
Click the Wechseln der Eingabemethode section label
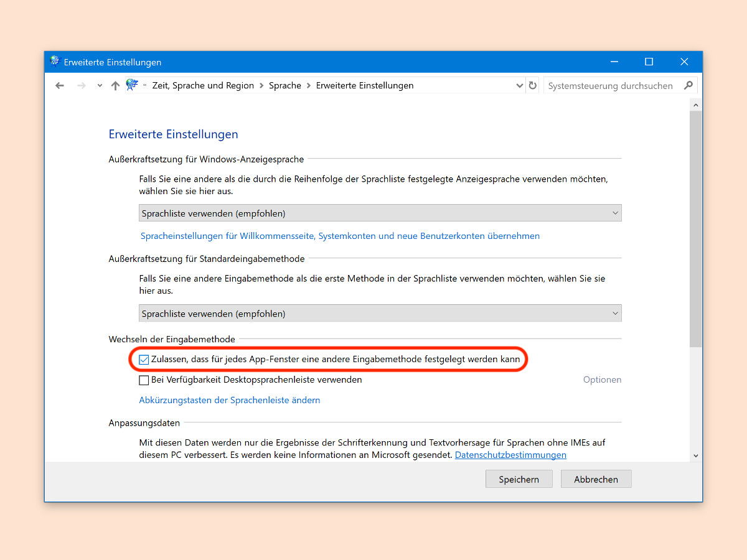tap(172, 339)
